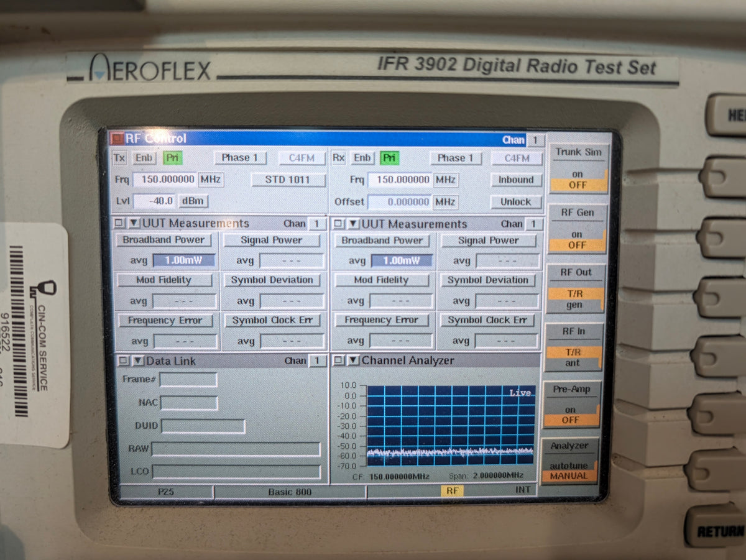Click the Rx C4FM modulation button
This screenshot has width=746, height=560.
pyautogui.click(x=516, y=158)
